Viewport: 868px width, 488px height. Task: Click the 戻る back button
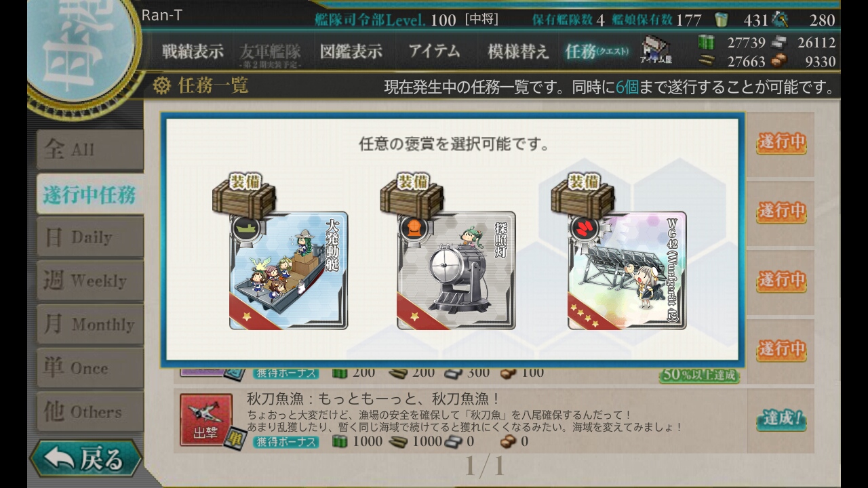pos(86,459)
